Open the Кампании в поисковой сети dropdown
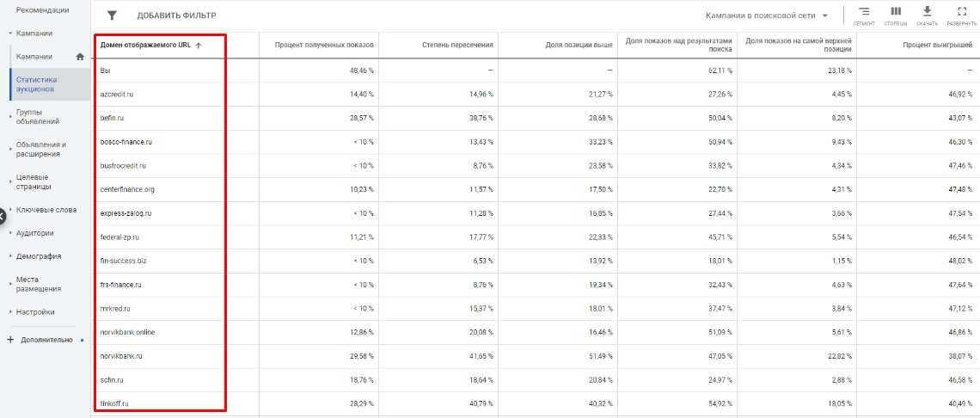The image size is (980, 418). pos(766,15)
